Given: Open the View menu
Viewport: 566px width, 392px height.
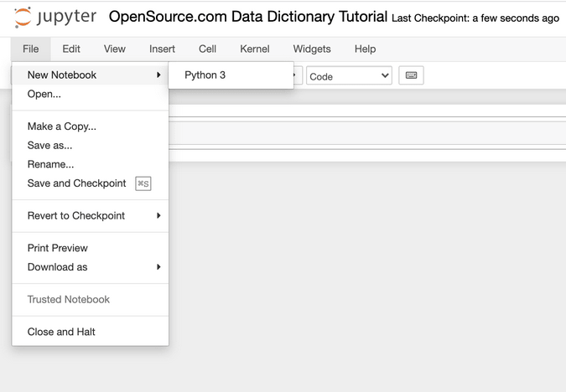Looking at the screenshot, I should (115, 49).
